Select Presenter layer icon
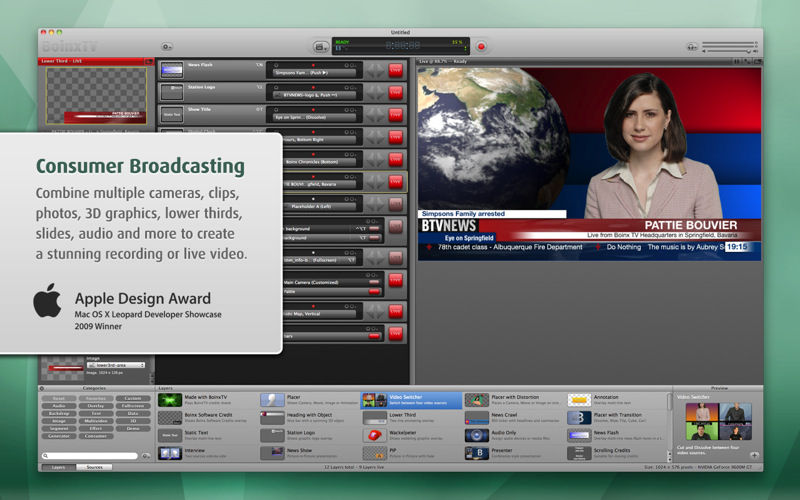Screen dimensions: 800x500 477,453
